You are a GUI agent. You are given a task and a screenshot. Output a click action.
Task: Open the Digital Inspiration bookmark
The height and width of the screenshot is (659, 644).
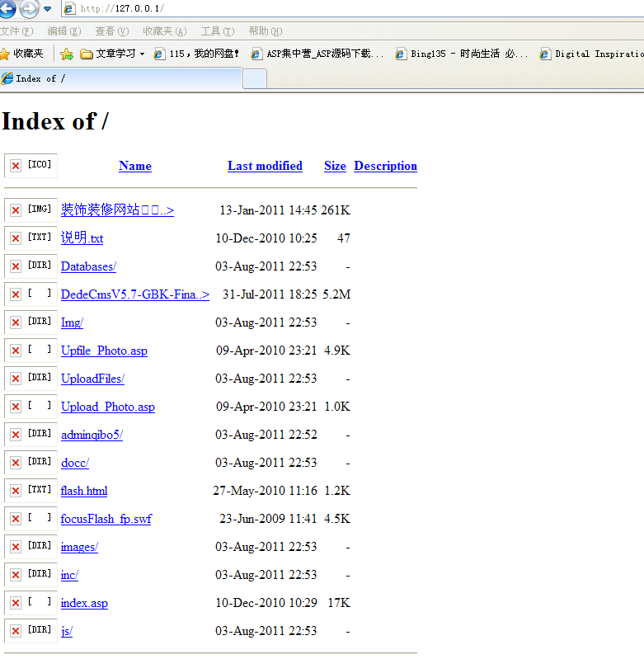(x=591, y=54)
